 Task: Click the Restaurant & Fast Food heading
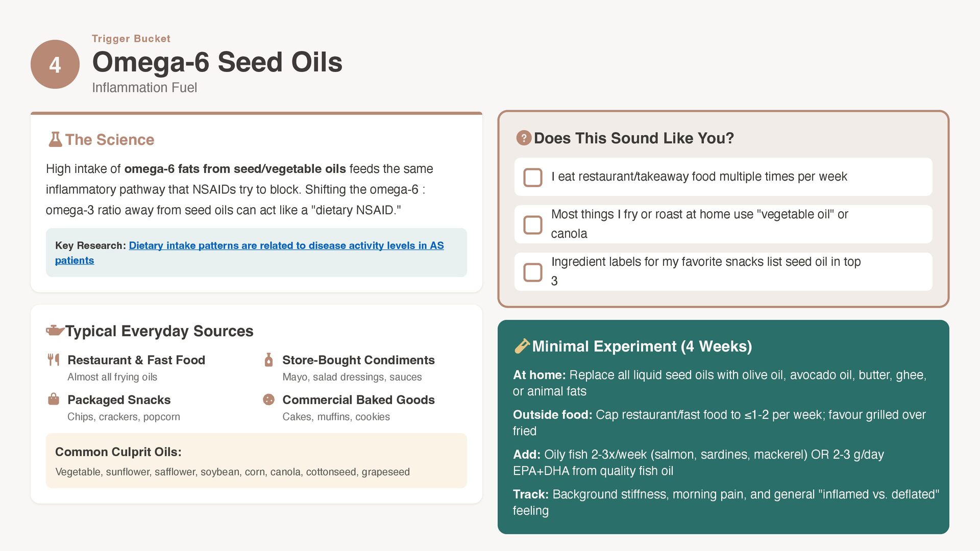pos(136,360)
